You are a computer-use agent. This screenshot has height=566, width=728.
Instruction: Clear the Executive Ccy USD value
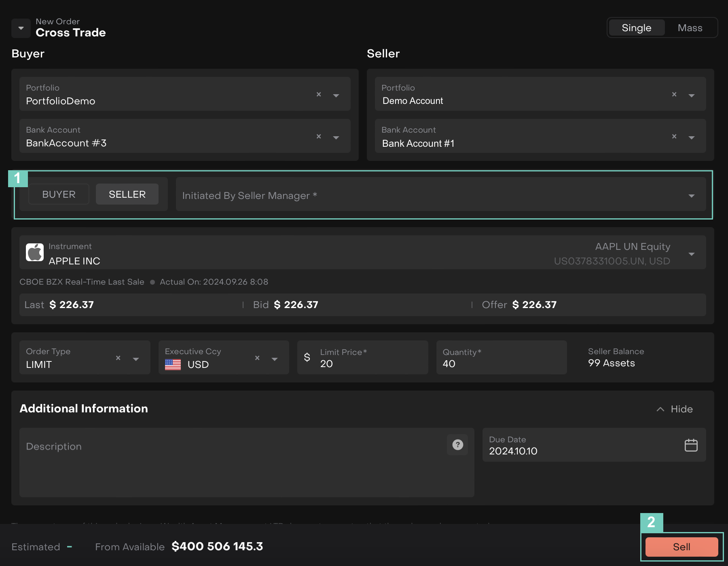click(x=257, y=358)
